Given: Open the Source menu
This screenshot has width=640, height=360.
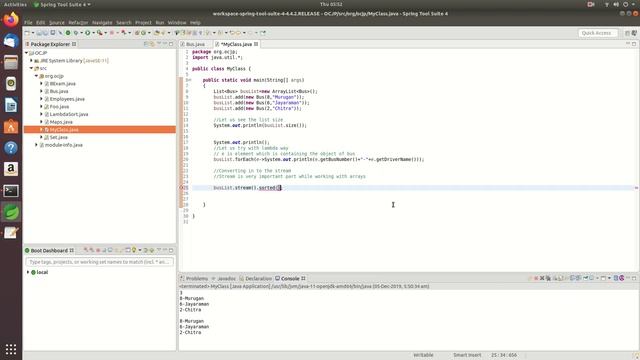Looking at the screenshot, I should pyautogui.click(x=57, y=22).
